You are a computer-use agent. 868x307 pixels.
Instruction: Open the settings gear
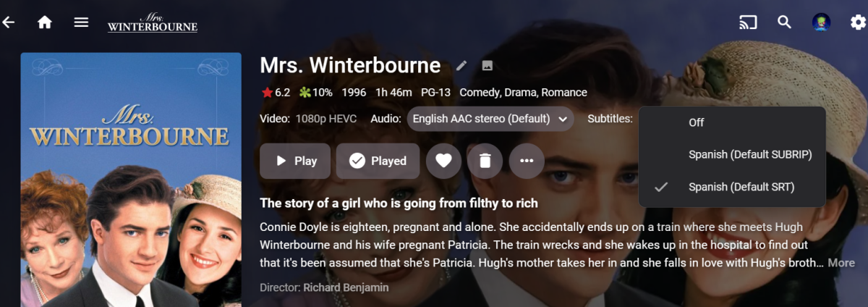click(858, 22)
